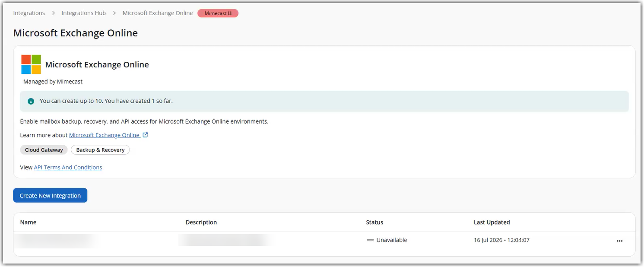Click the 16 Jul 2026 - 12:04:07 timestamp
This screenshot has width=644, height=267.
tap(501, 240)
